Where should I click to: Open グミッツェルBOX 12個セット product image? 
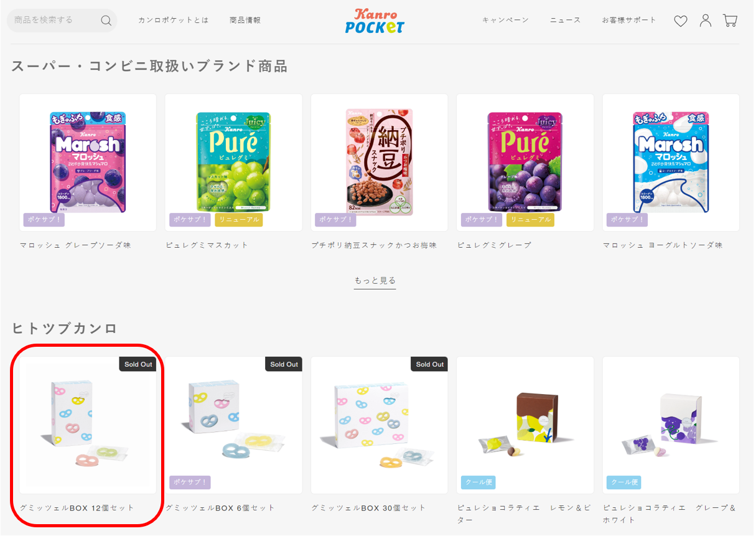tap(88, 425)
